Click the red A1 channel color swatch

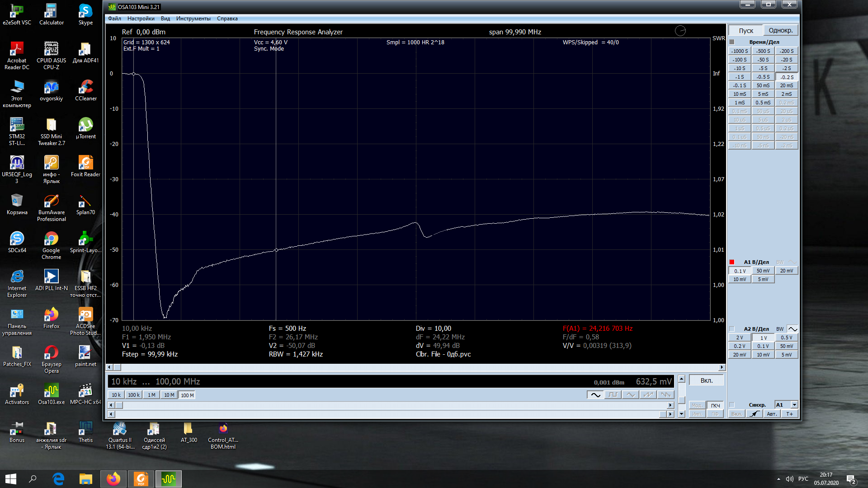click(x=732, y=262)
